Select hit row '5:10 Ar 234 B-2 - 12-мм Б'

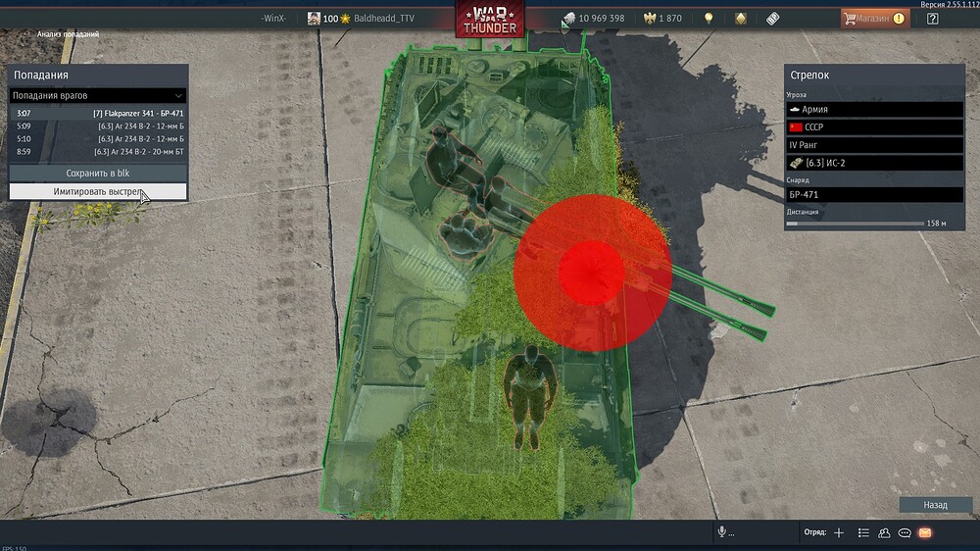pyautogui.click(x=98, y=139)
